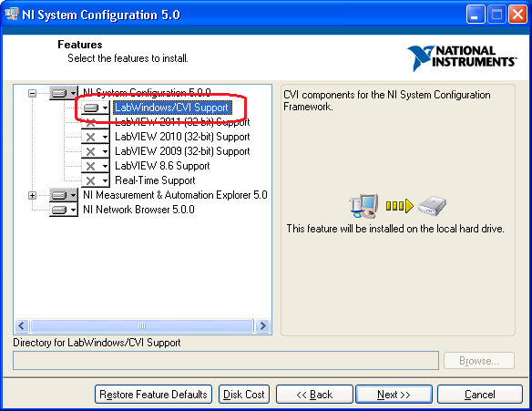The height and width of the screenshot is (411, 532).
Task: Select NI Measurement & Automation Explorer 5.0 row
Action: (175, 195)
